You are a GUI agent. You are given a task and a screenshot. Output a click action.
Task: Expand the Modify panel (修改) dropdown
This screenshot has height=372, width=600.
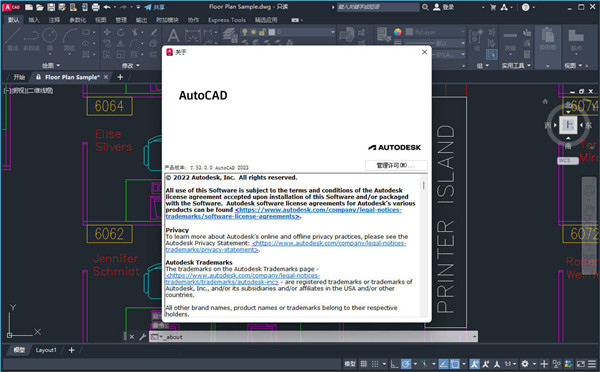click(x=130, y=65)
